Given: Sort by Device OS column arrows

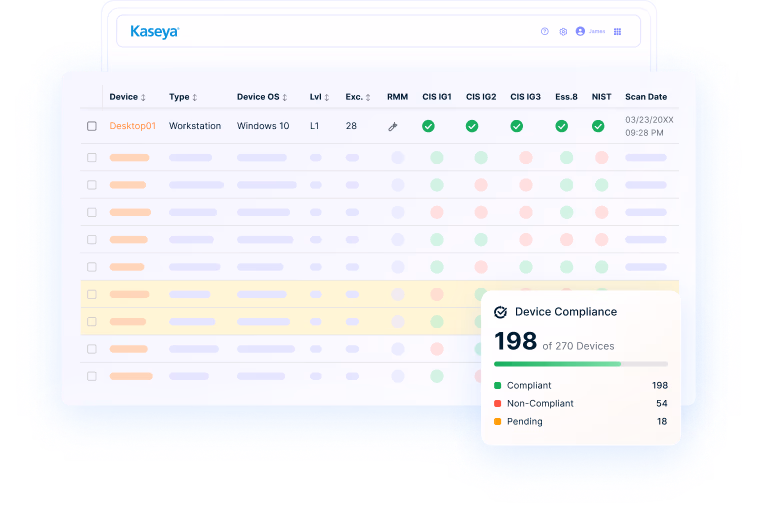Looking at the screenshot, I should (x=285, y=98).
